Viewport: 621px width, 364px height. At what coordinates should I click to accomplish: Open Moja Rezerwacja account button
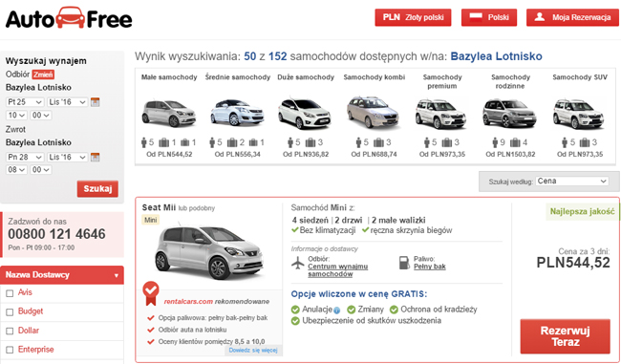[x=572, y=17]
